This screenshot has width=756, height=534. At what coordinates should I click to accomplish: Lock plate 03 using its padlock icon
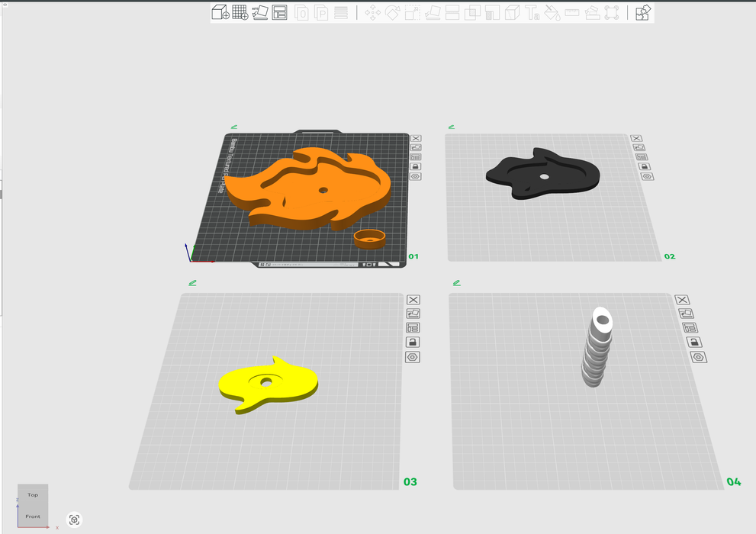413,343
